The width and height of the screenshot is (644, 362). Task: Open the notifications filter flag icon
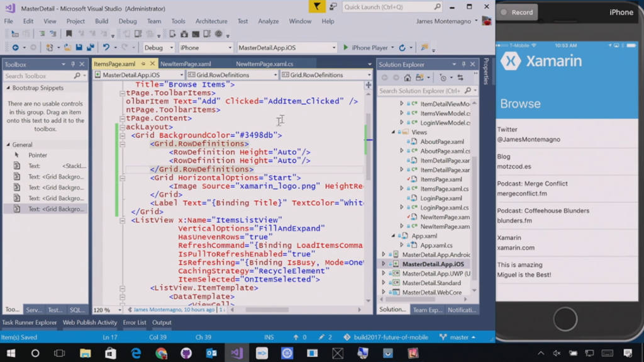(x=317, y=6)
